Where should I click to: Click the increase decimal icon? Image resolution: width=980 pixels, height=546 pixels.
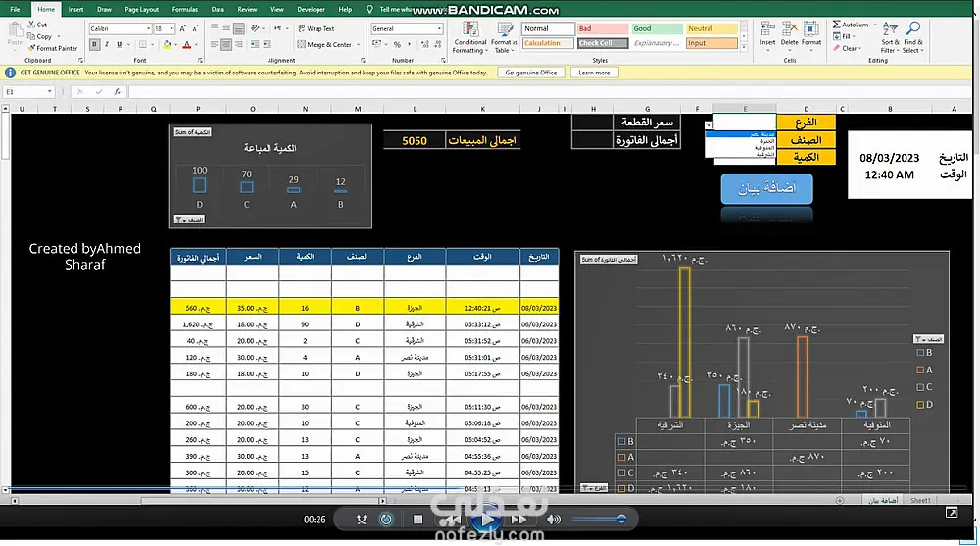coord(425,44)
